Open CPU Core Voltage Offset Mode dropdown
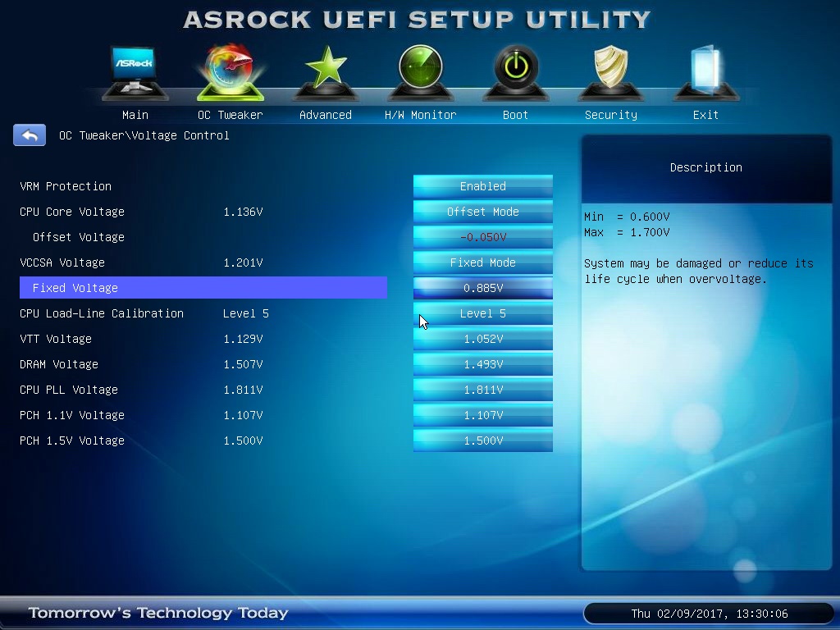840x630 pixels. (x=482, y=212)
